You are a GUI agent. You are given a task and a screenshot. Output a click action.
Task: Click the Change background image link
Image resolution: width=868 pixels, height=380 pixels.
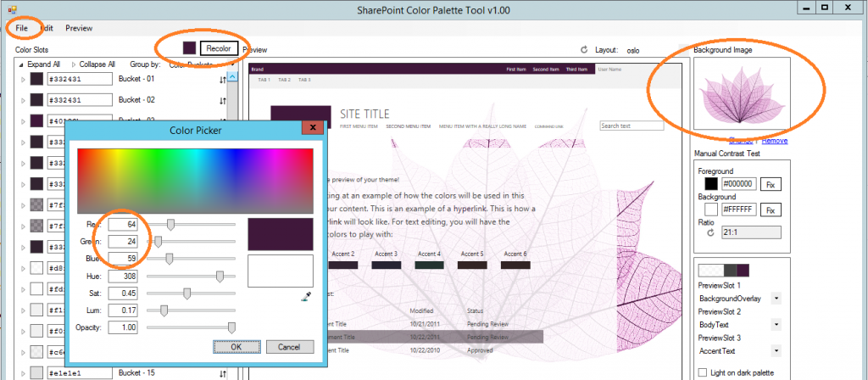tap(741, 141)
